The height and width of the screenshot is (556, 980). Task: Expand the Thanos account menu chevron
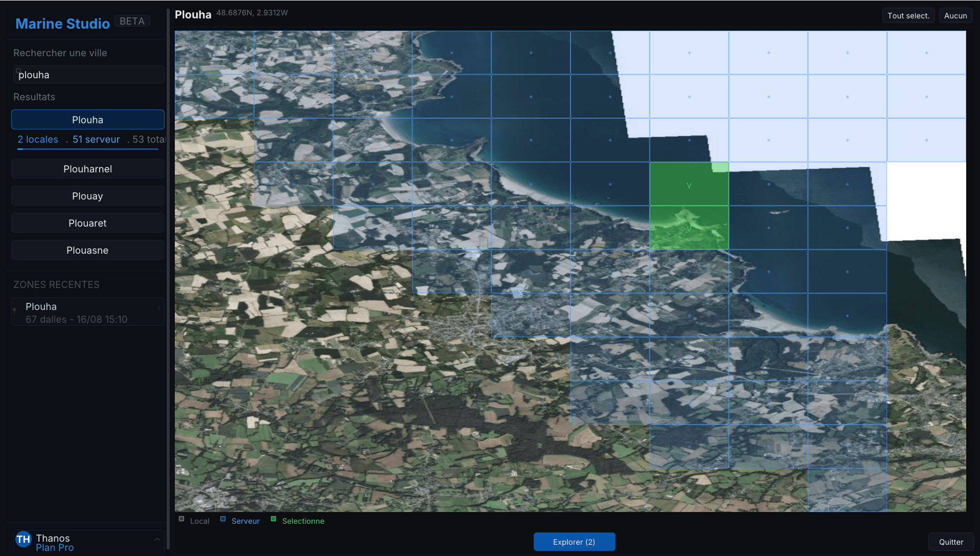[157, 539]
